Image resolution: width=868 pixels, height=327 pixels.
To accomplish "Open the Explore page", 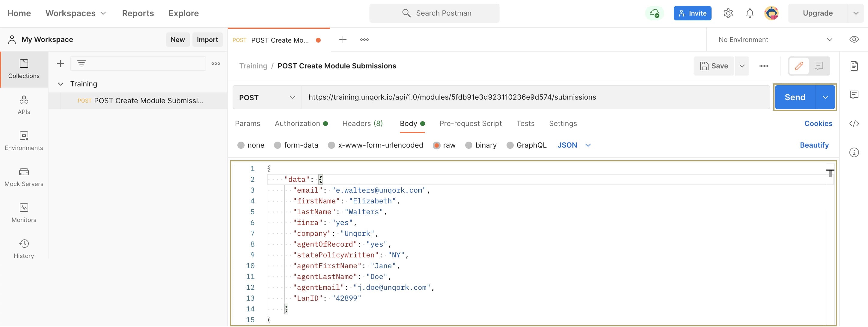I will (x=184, y=13).
